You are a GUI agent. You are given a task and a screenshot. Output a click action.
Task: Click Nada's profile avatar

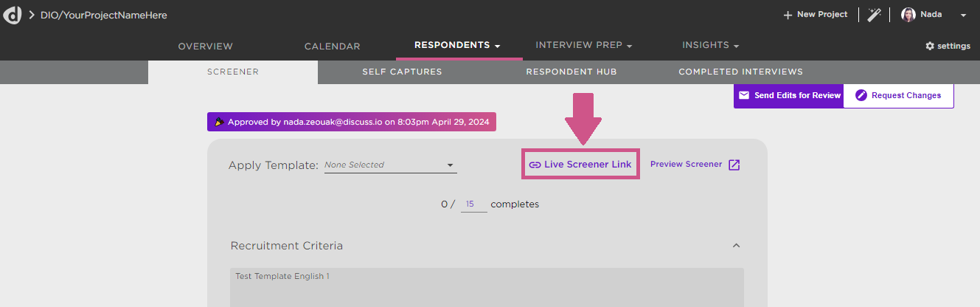coord(908,15)
